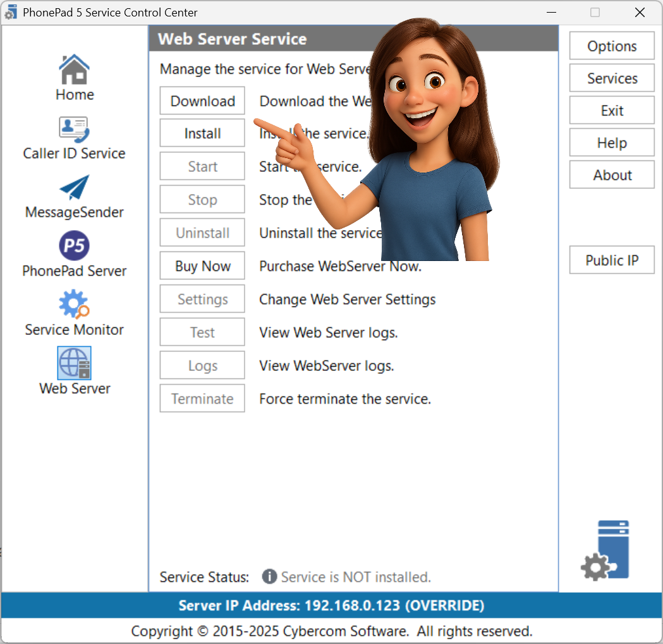Image resolution: width=663 pixels, height=644 pixels.
Task: Open the Services button
Action: pyautogui.click(x=612, y=78)
